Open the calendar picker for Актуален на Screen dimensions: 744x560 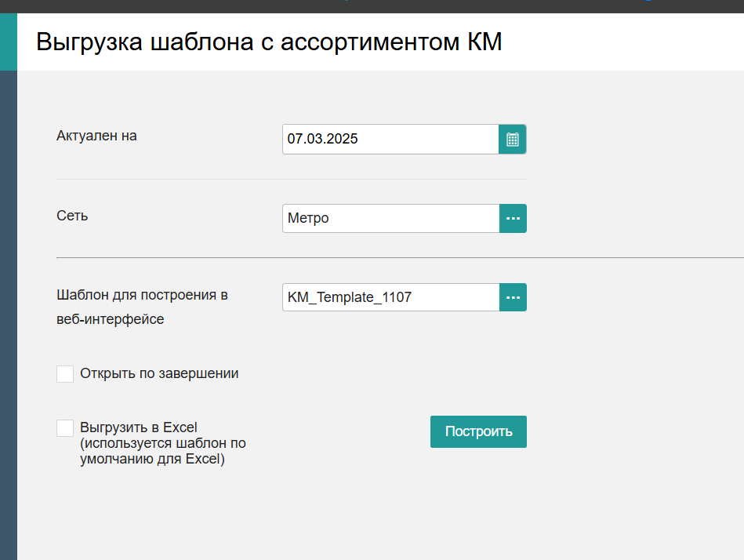pyautogui.click(x=513, y=139)
